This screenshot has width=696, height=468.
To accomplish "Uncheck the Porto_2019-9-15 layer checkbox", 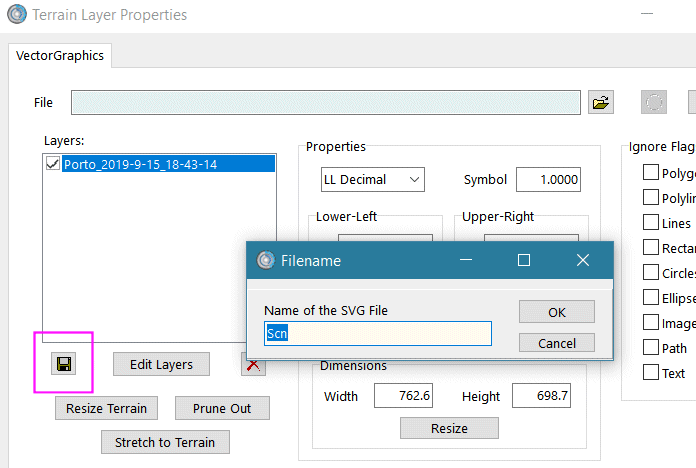I will [54, 165].
